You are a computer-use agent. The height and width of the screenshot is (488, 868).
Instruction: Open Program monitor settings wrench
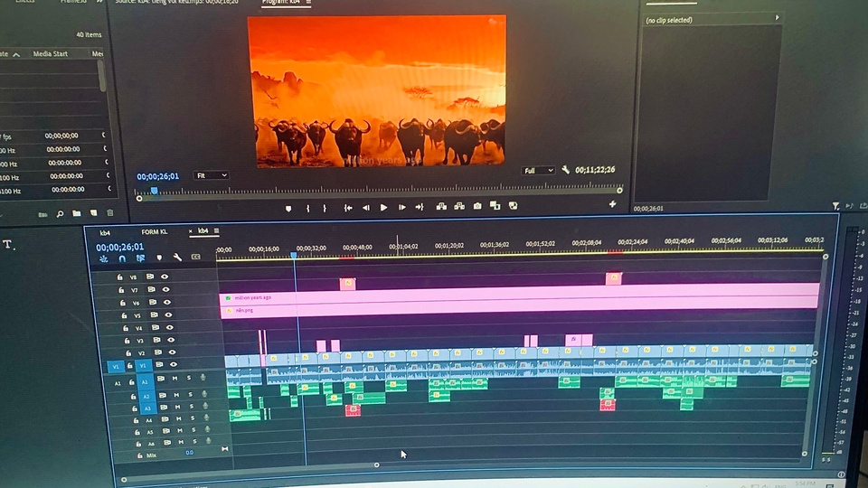[566, 170]
